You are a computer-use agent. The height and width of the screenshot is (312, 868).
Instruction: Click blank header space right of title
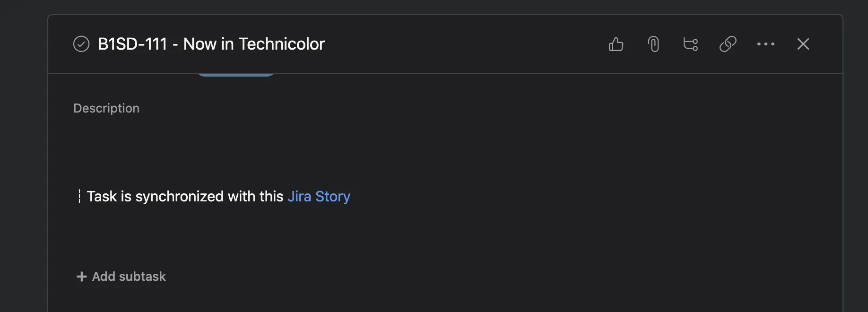pyautogui.click(x=463, y=44)
